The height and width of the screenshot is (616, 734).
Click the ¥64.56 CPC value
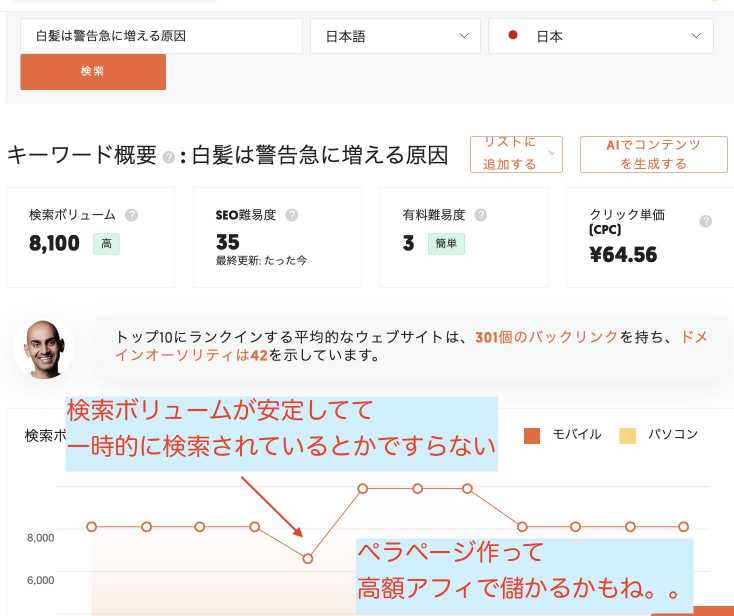pos(623,255)
